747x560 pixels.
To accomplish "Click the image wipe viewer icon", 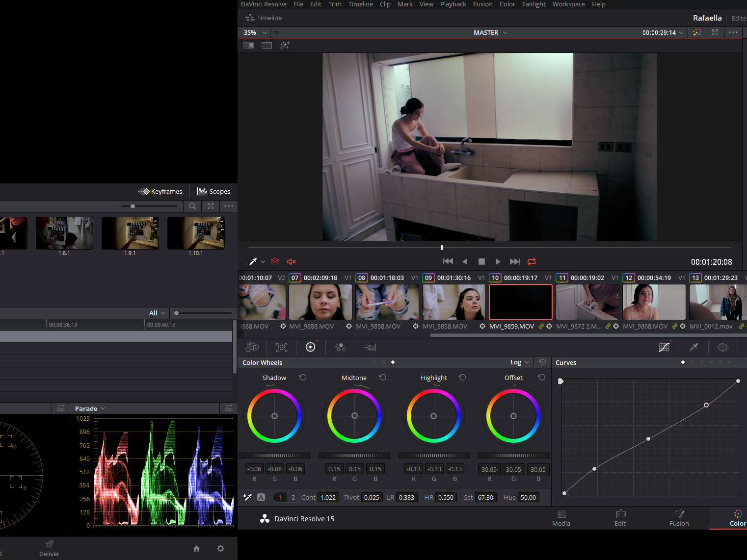I will click(249, 45).
